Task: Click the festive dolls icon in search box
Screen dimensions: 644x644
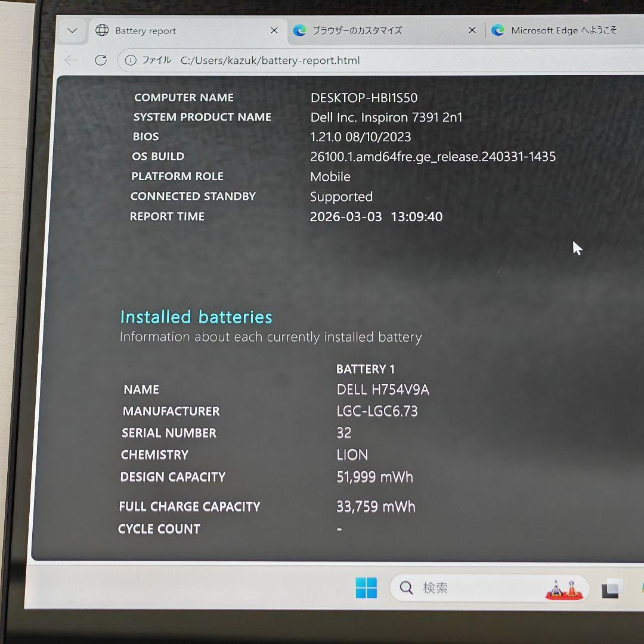Action: pos(564,589)
